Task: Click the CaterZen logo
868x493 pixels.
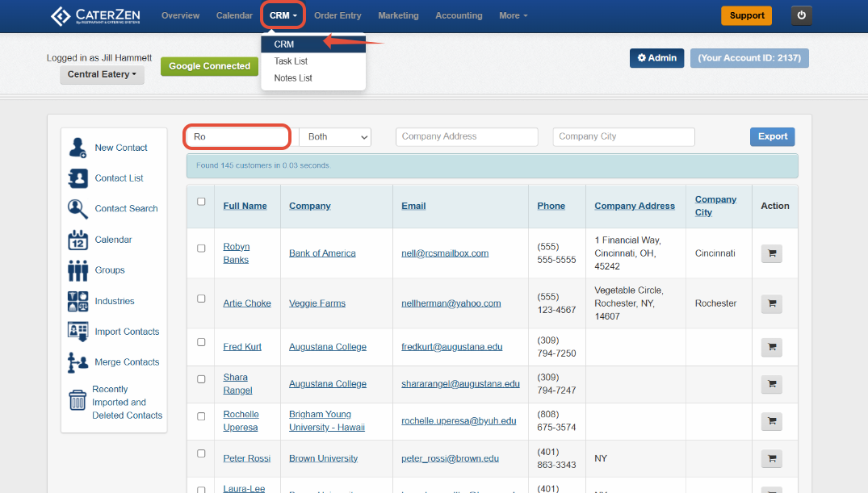Action: tap(95, 16)
